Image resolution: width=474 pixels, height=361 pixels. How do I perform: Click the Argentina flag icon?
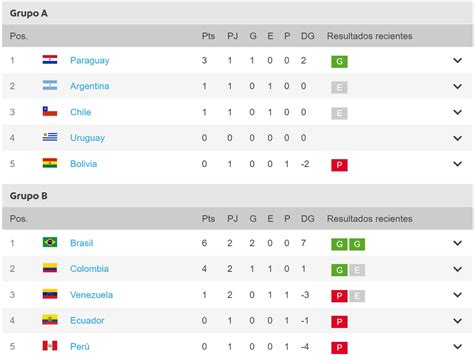tap(50, 85)
